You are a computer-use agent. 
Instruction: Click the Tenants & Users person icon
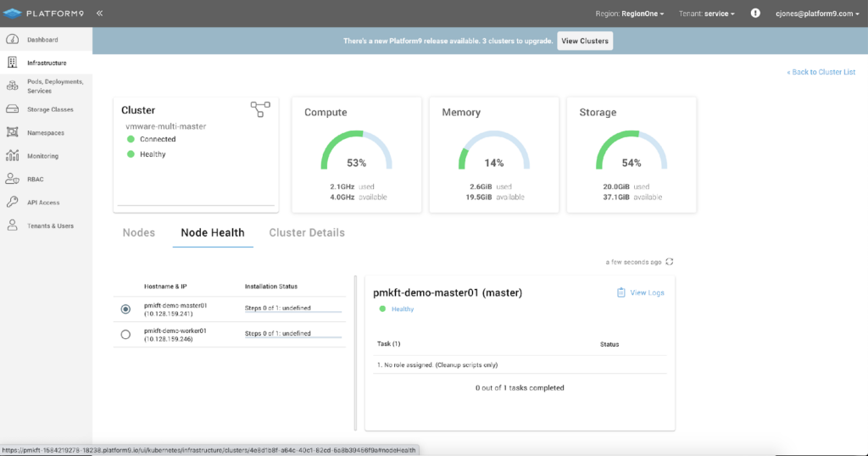[12, 225]
